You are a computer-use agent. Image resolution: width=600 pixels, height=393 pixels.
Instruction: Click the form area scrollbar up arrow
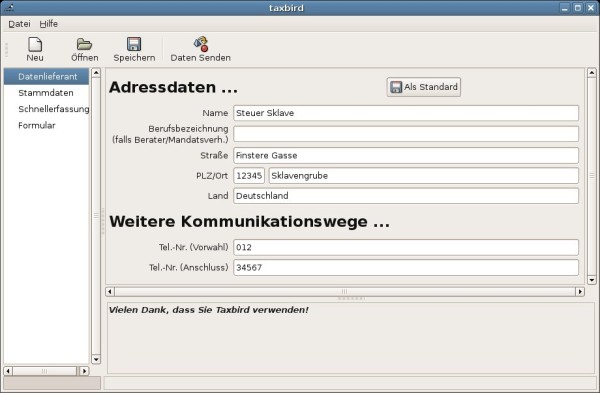tap(592, 73)
